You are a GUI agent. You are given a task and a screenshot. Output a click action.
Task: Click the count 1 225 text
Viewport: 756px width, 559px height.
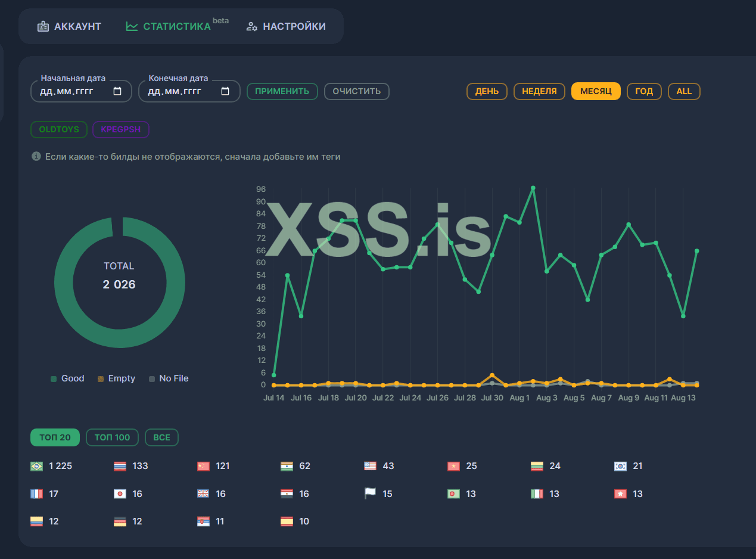(60, 466)
